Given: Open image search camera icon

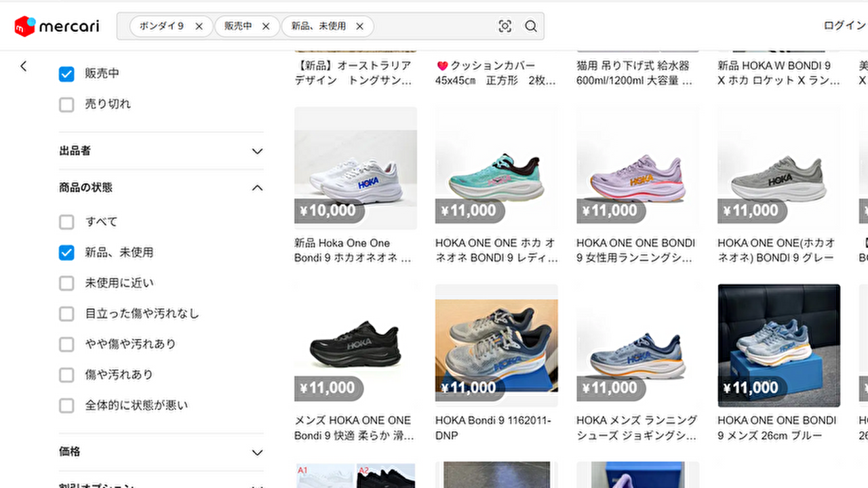Looking at the screenshot, I should [505, 26].
